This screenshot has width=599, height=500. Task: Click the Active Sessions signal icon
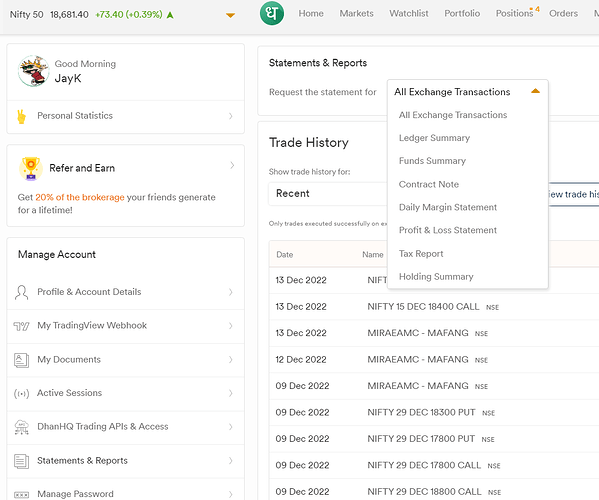[x=21, y=393]
